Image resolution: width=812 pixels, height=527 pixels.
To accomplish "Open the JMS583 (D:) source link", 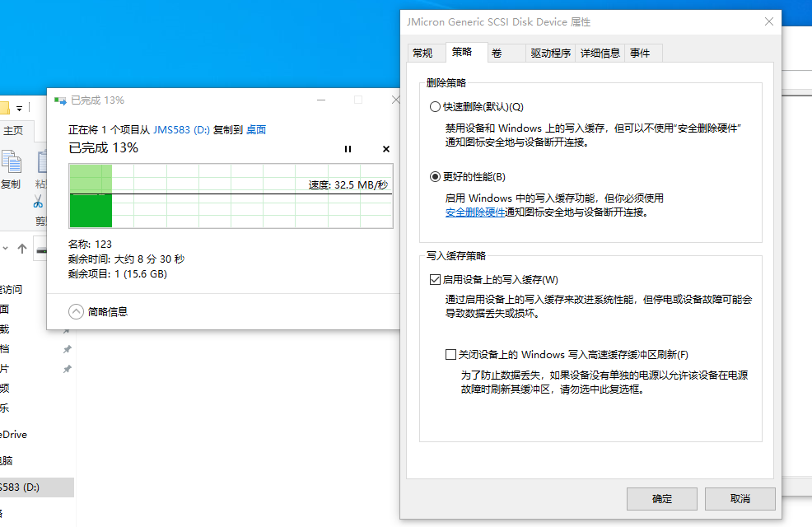I will [181, 129].
